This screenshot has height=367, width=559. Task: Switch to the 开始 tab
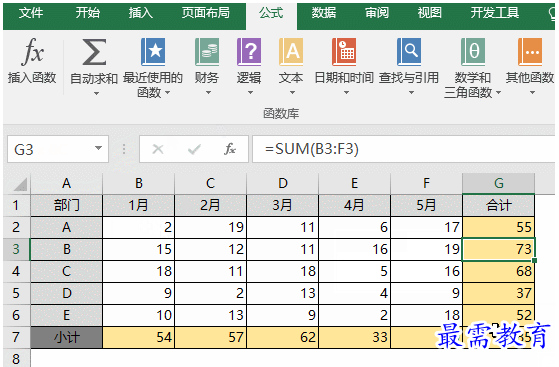(88, 13)
